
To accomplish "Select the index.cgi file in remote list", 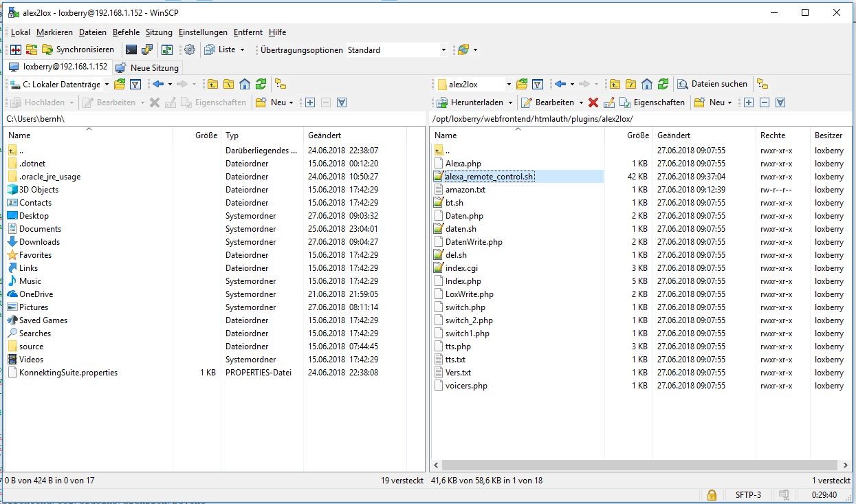I will tap(461, 268).
